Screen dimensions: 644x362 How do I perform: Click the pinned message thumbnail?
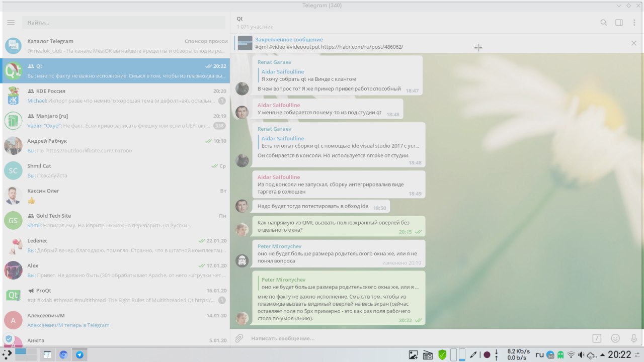pyautogui.click(x=245, y=43)
